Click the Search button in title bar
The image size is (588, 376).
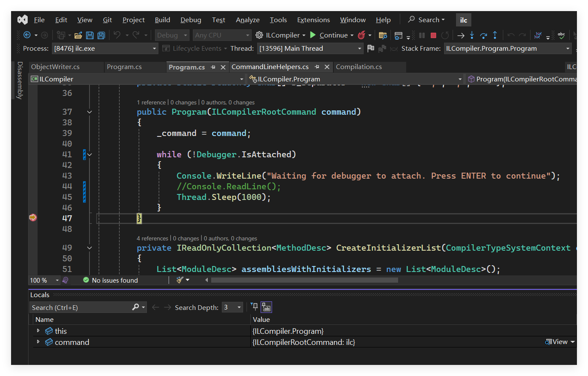coord(426,20)
